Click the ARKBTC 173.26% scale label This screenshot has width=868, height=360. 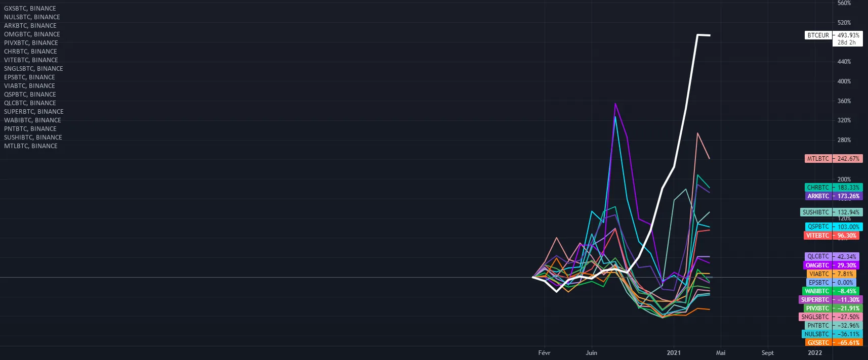tap(834, 196)
